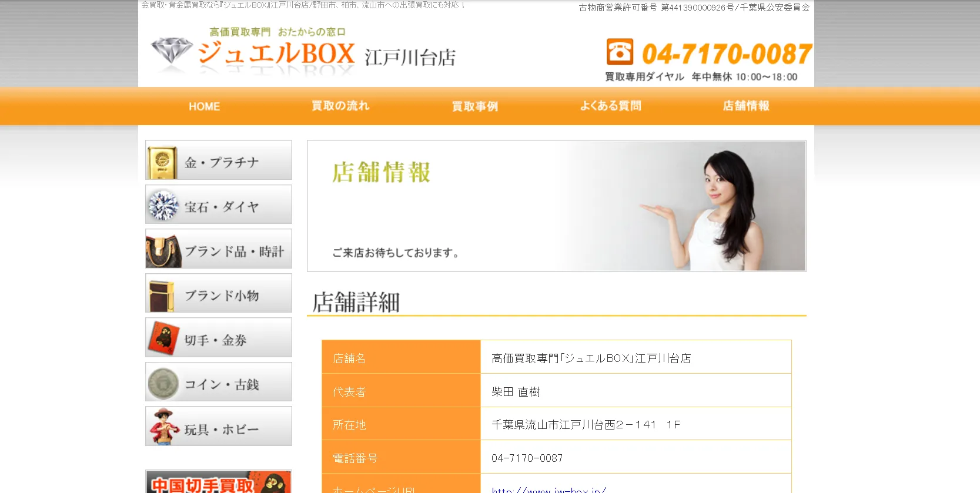Click the 金・プラチナ category label

(222, 162)
